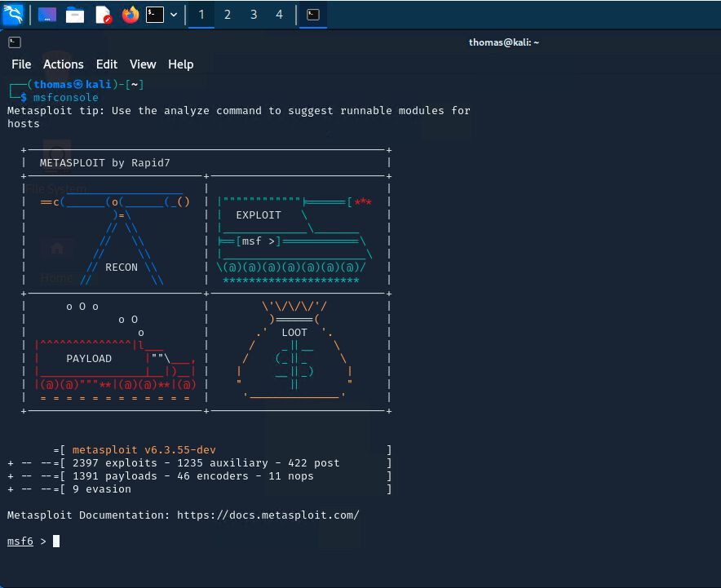Viewport: 721px width, 588px height.
Task: Click the terminal icon in the window title bar
Action: tap(15, 42)
